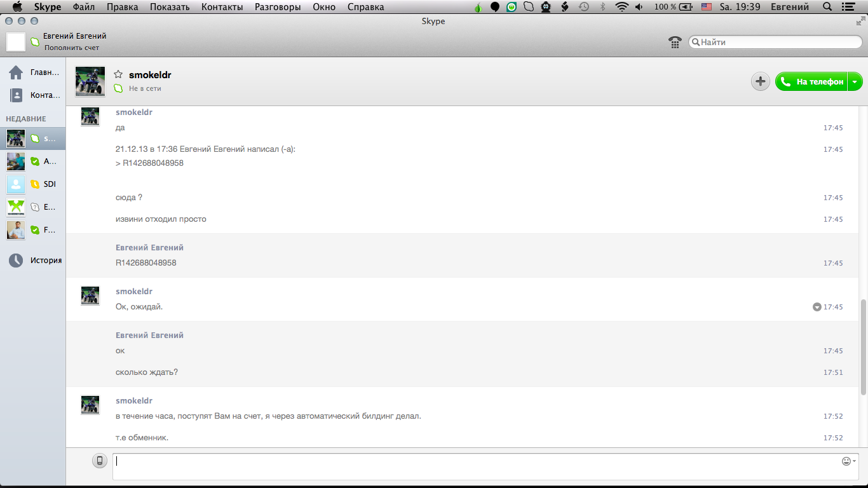868x488 pixels.
Task: Click the Home icon in sidebar
Action: [x=16, y=72]
